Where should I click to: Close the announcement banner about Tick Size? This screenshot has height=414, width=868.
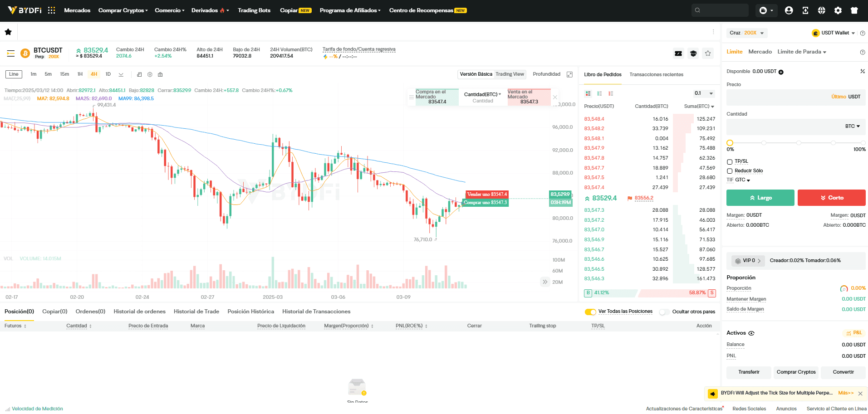coord(860,394)
